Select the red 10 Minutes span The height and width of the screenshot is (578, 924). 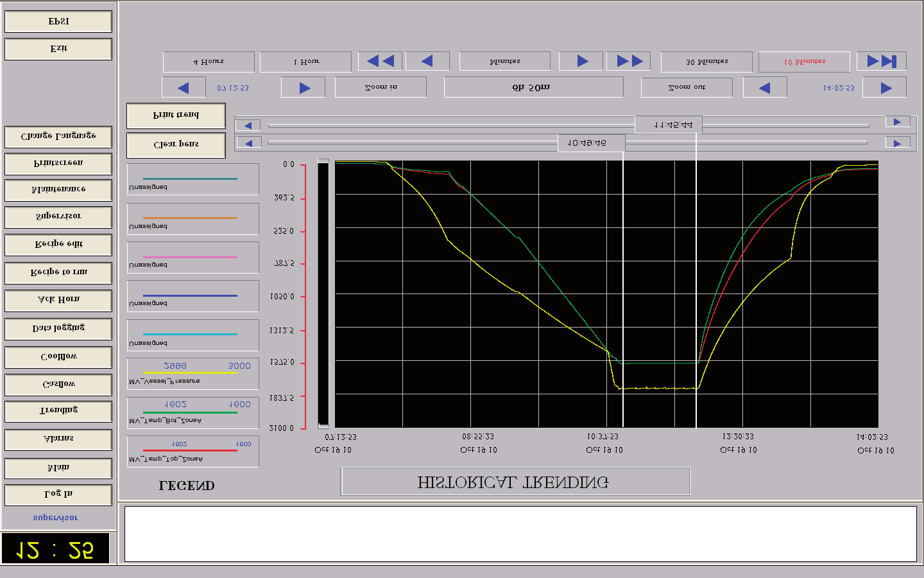tap(804, 62)
